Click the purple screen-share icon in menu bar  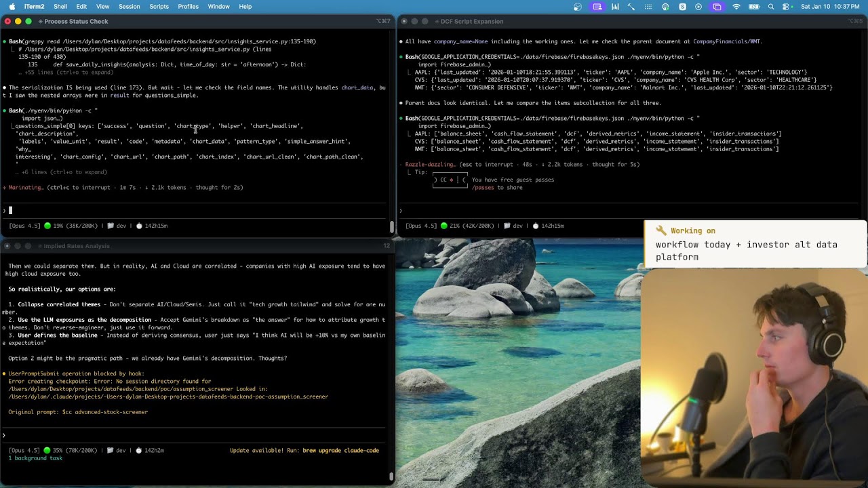coord(597,7)
